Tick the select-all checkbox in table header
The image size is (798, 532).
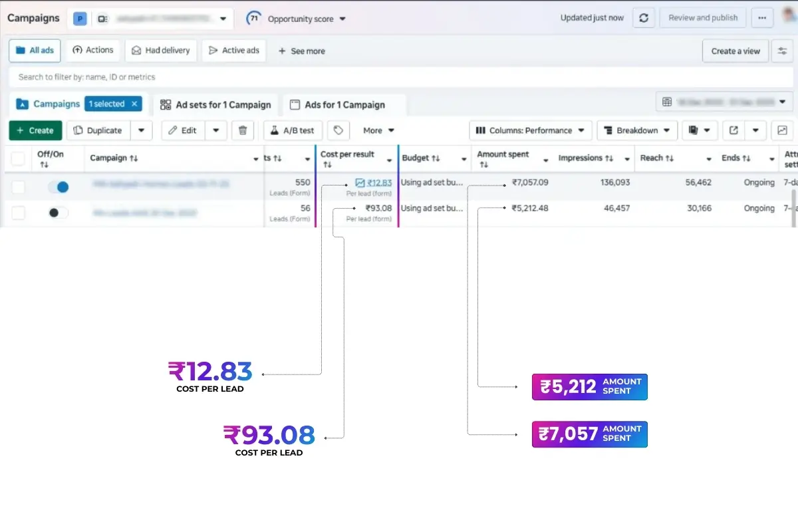pyautogui.click(x=19, y=158)
